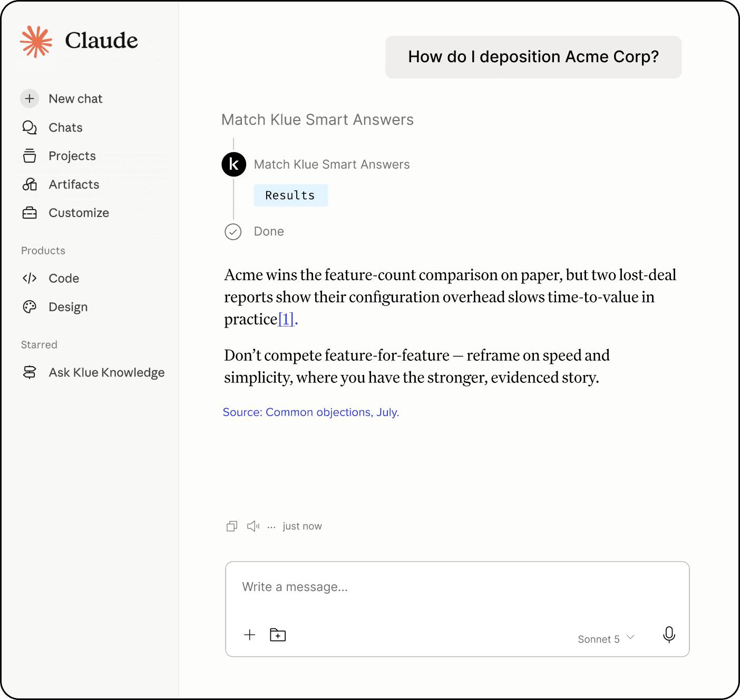The image size is (740, 700).
Task: Click the Write a message input field
Action: click(457, 587)
